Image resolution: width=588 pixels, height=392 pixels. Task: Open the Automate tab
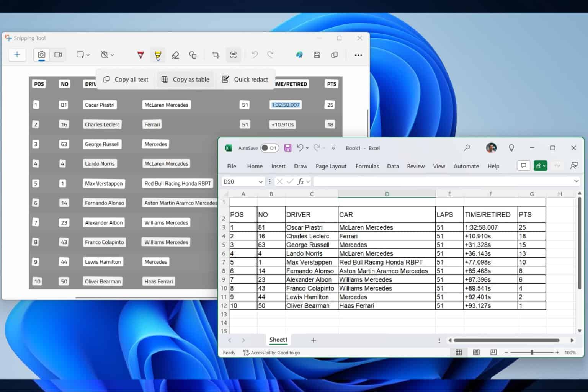[466, 166]
